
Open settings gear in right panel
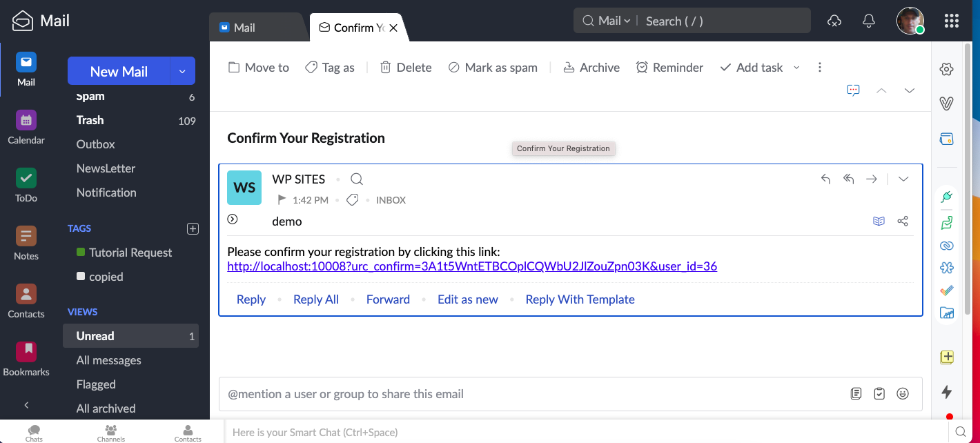[x=947, y=69]
